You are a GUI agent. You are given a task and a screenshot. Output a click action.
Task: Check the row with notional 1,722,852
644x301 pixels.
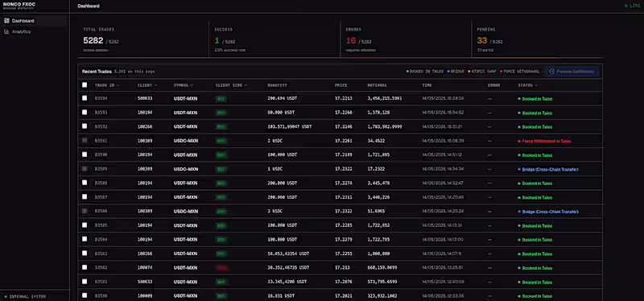(x=85, y=225)
